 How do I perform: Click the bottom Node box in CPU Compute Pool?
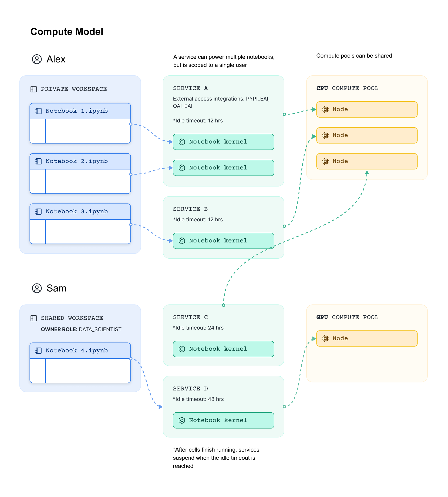pyautogui.click(x=367, y=161)
